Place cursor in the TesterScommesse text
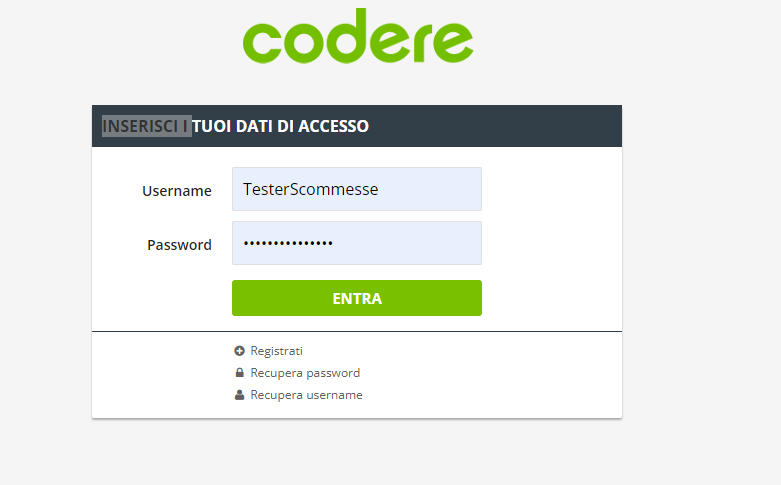This screenshot has width=781, height=485. (310, 189)
